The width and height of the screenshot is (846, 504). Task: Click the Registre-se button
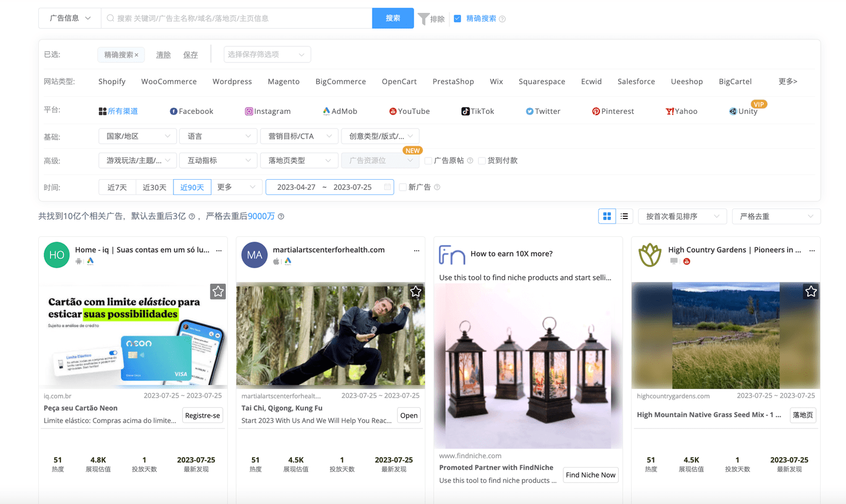(x=203, y=415)
